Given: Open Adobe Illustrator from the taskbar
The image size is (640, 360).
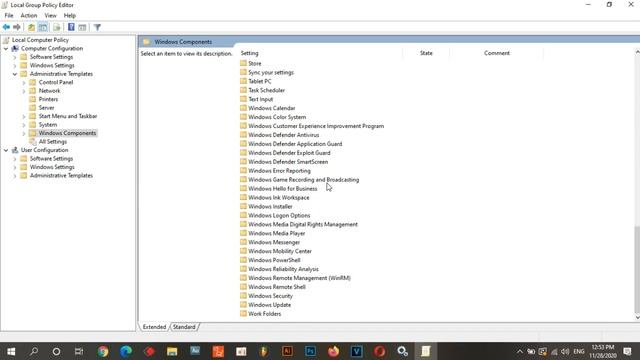Looking at the screenshot, I should [x=287, y=351].
